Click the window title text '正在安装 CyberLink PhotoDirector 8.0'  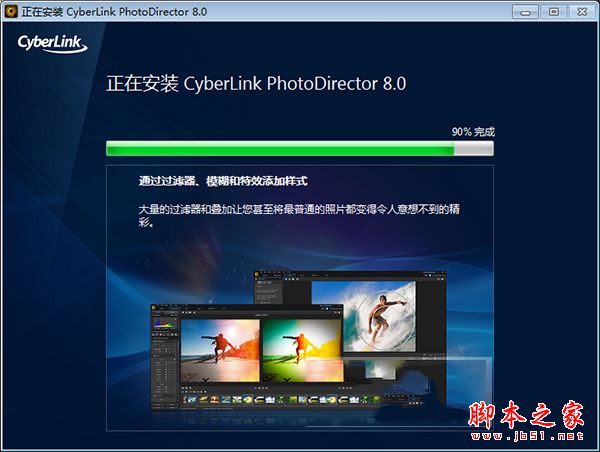[114, 12]
